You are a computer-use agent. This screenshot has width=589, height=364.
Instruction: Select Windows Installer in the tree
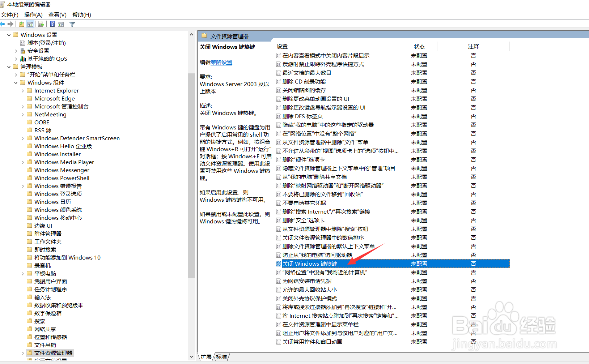pos(58,154)
